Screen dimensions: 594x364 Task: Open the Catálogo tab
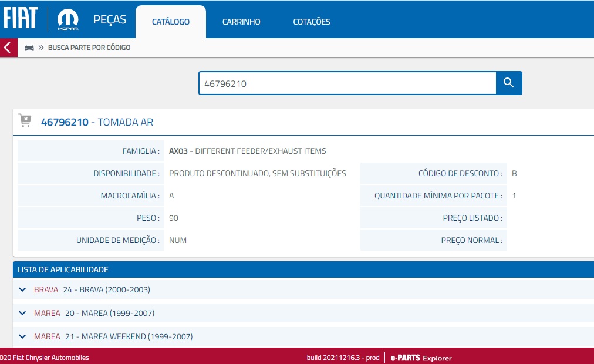click(x=170, y=22)
